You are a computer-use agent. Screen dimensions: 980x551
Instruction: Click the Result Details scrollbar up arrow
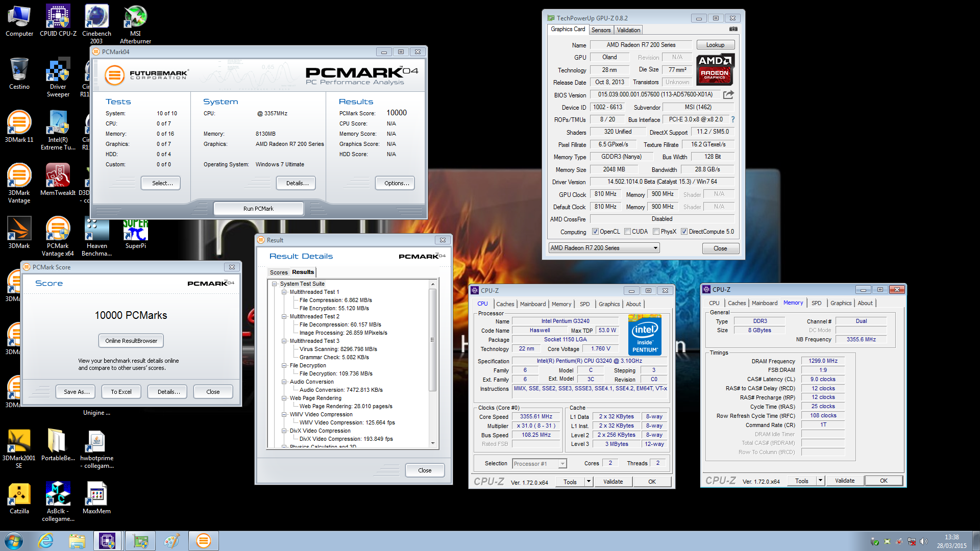433,284
